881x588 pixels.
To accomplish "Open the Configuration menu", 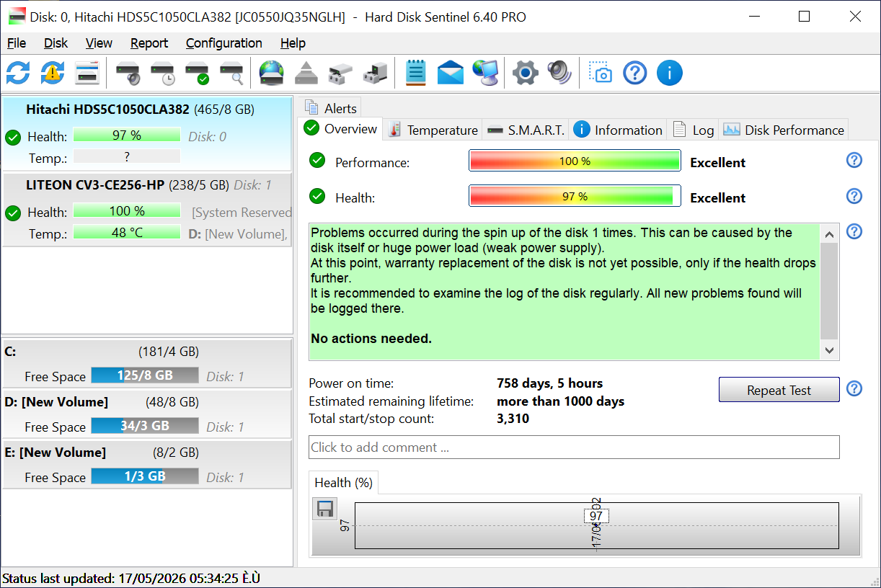I will pos(224,43).
